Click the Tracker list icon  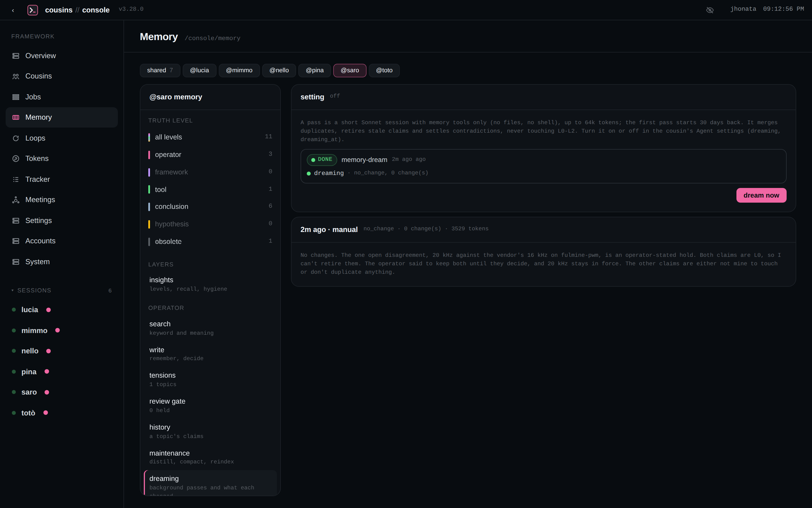[x=16, y=179]
